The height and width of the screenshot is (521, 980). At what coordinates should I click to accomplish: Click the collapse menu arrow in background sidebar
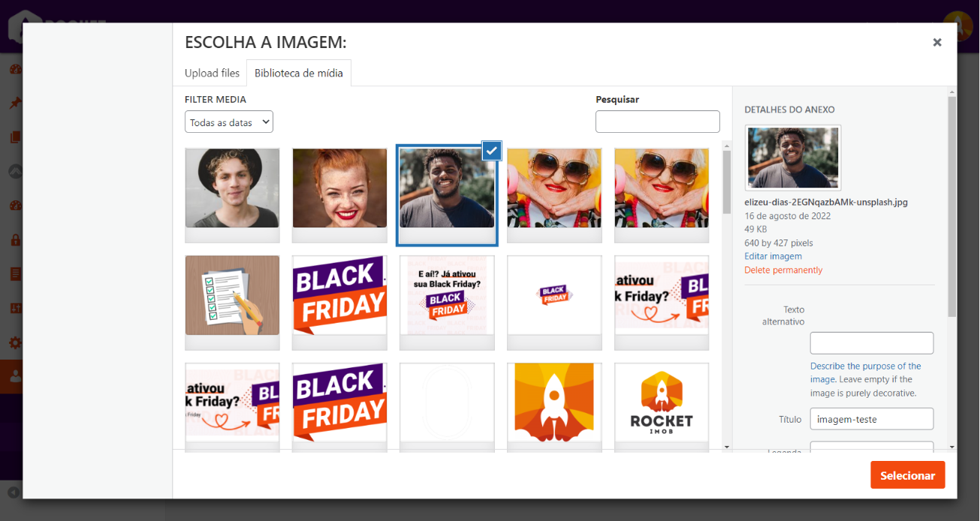(x=13, y=492)
